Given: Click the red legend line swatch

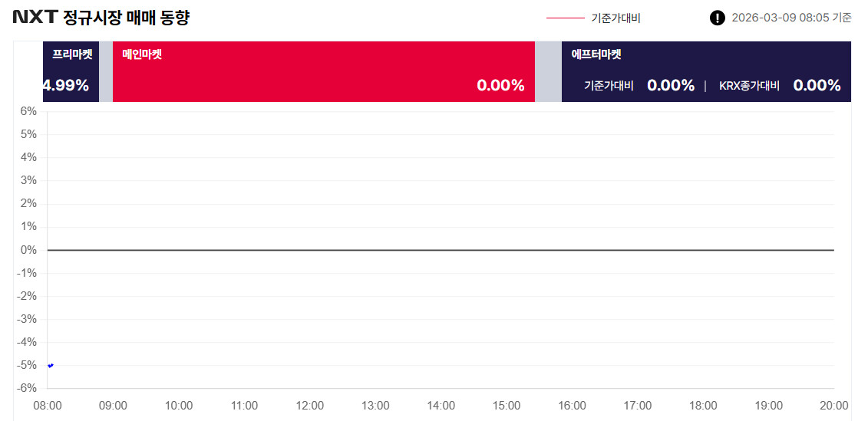Looking at the screenshot, I should pyautogui.click(x=565, y=18).
